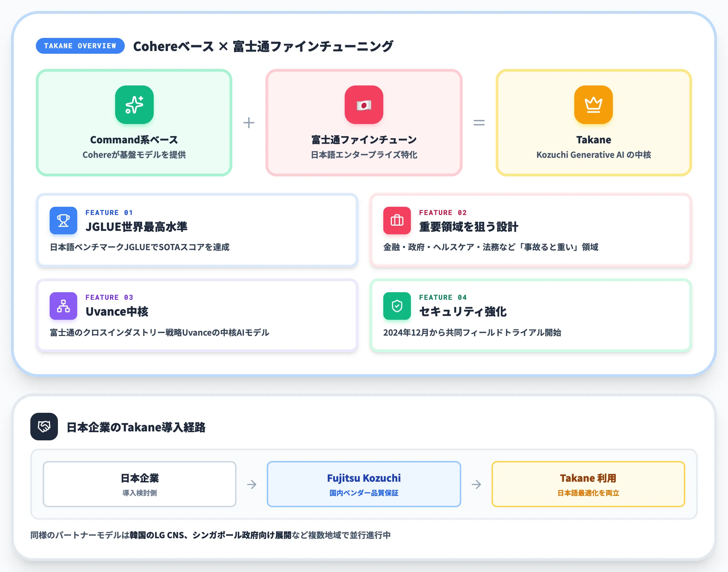Open the Takane Kozuchi Generative AI card
Image resolution: width=728 pixels, height=572 pixels.
tap(594, 123)
